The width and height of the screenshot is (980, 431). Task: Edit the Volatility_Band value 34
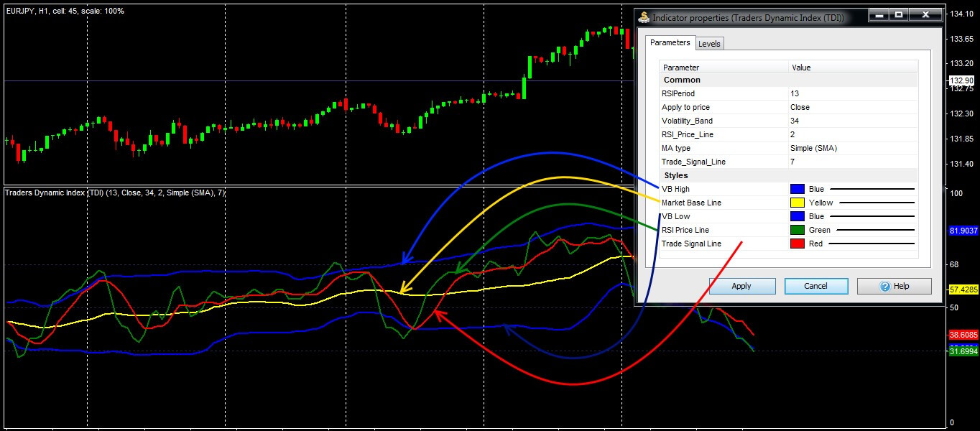[x=852, y=121]
